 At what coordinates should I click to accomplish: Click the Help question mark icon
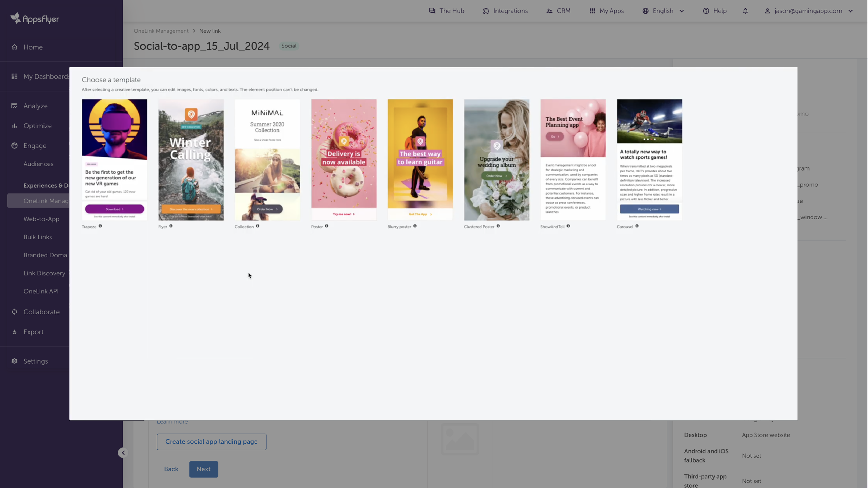pos(706,11)
